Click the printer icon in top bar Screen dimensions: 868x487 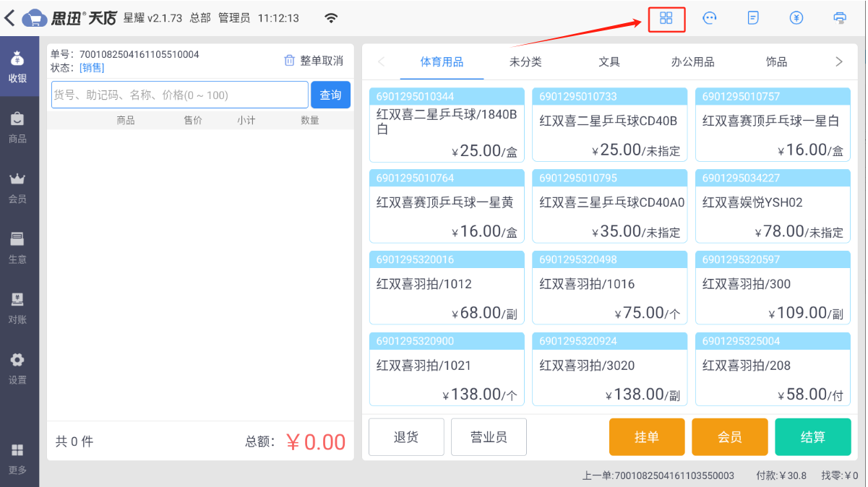click(840, 18)
